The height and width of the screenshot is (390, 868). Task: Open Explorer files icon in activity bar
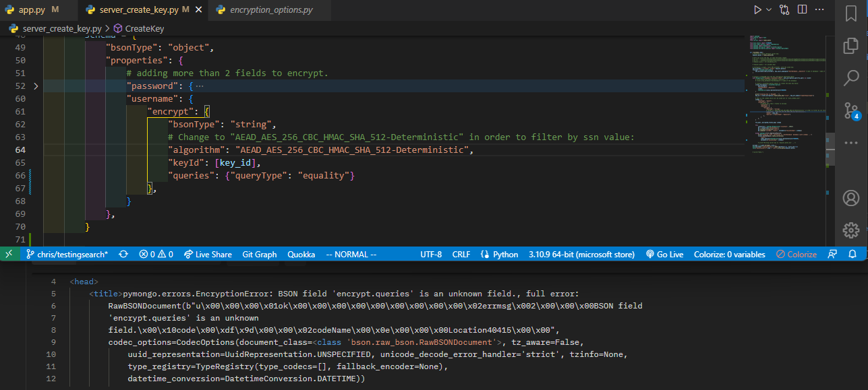point(851,45)
